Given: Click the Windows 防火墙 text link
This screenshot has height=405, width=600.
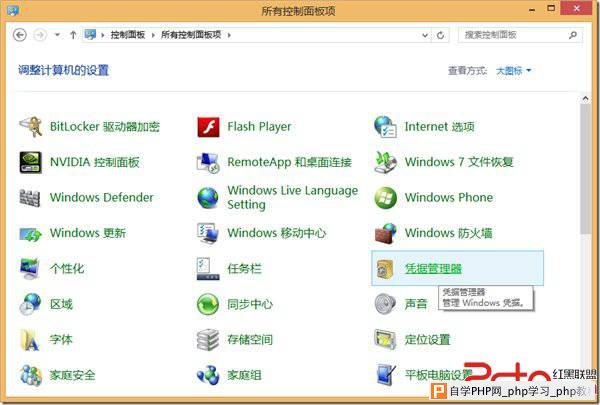Looking at the screenshot, I should 448,233.
